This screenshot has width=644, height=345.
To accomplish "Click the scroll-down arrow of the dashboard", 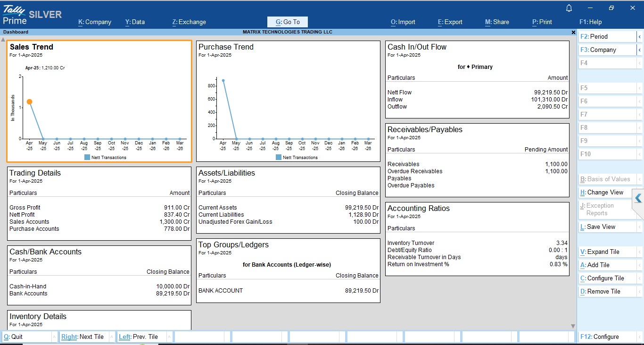I will point(573,326).
